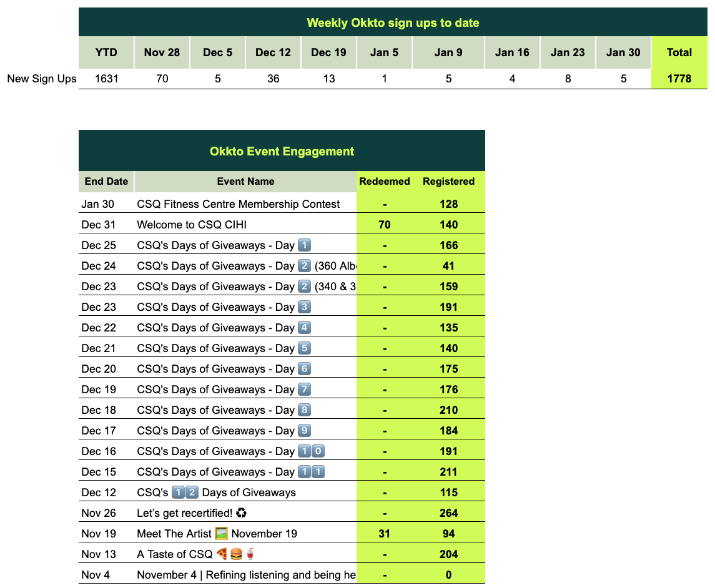
Task: Click the pizza emoji in A Taste of CSQ
Action: tap(222, 554)
